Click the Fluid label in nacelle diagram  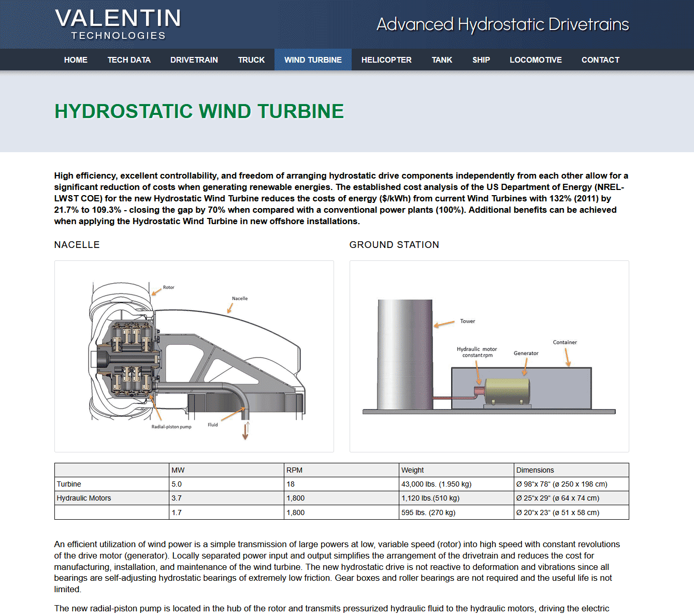point(213,425)
